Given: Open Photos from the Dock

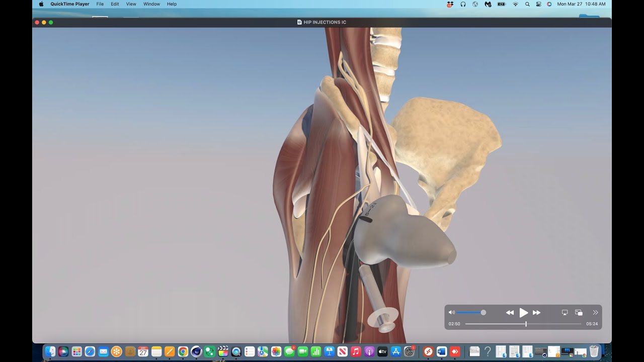Looking at the screenshot, I should pos(276,351).
